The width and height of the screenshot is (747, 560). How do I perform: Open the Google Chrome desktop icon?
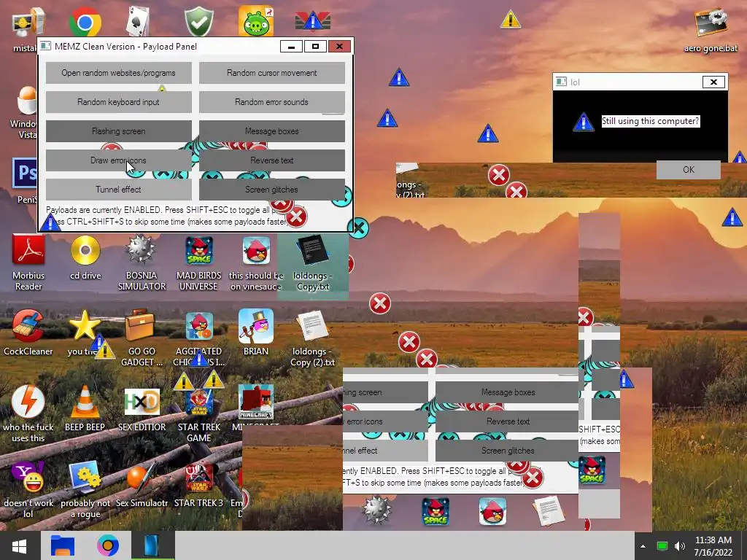pos(85,21)
